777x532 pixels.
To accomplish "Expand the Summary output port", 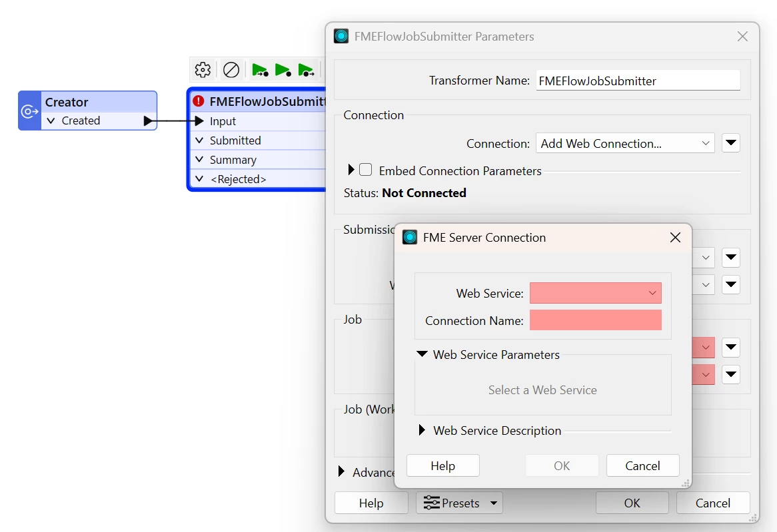I will click(x=199, y=160).
